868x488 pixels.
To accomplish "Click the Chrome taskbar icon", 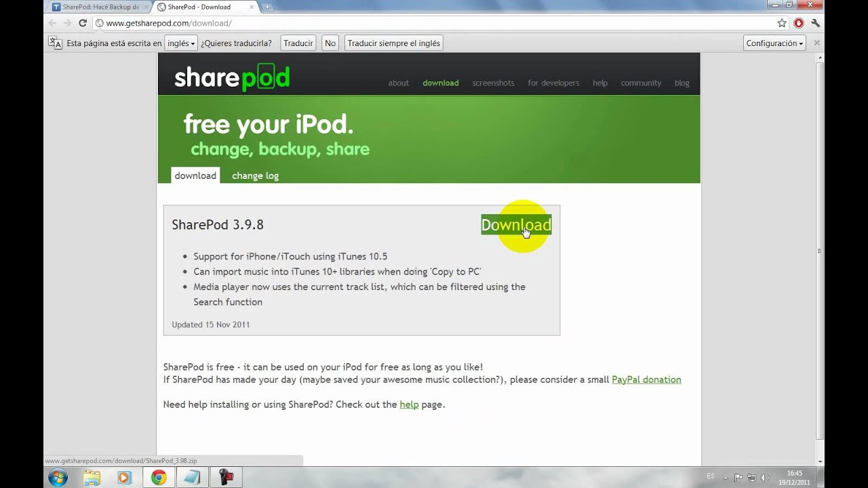I will coord(159,478).
